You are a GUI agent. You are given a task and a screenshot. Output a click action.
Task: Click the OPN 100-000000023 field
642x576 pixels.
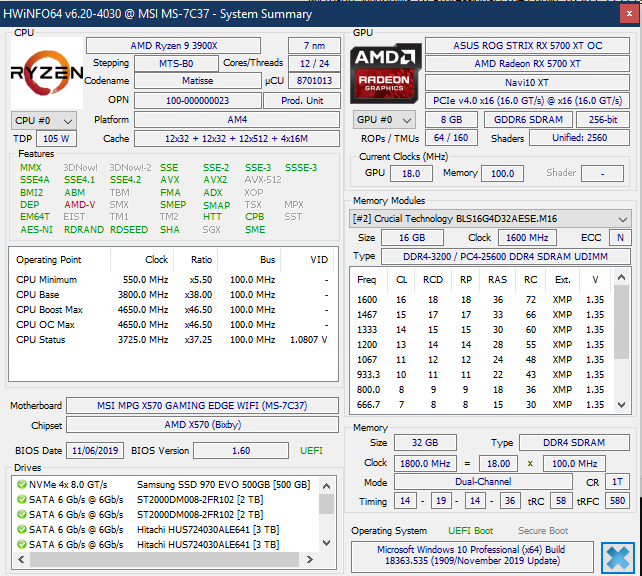click(x=197, y=100)
